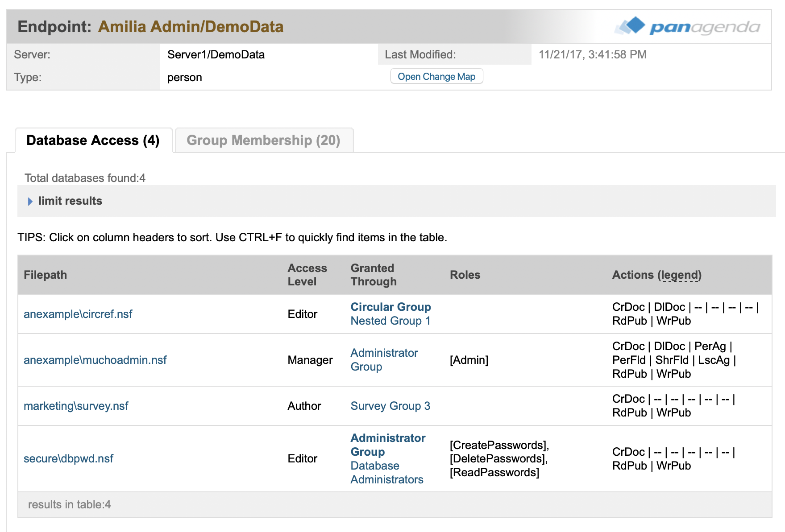
Task: Sort table by Filepath column
Action: pyautogui.click(x=45, y=275)
